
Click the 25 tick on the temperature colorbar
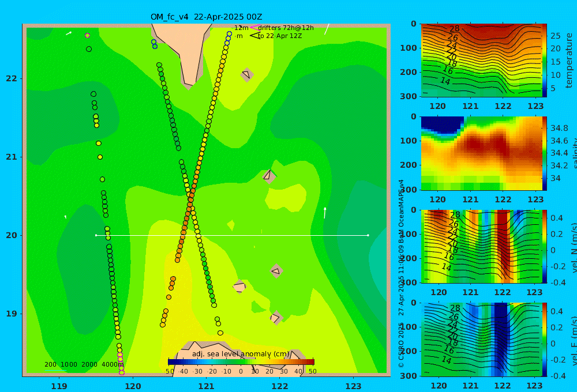click(556, 36)
